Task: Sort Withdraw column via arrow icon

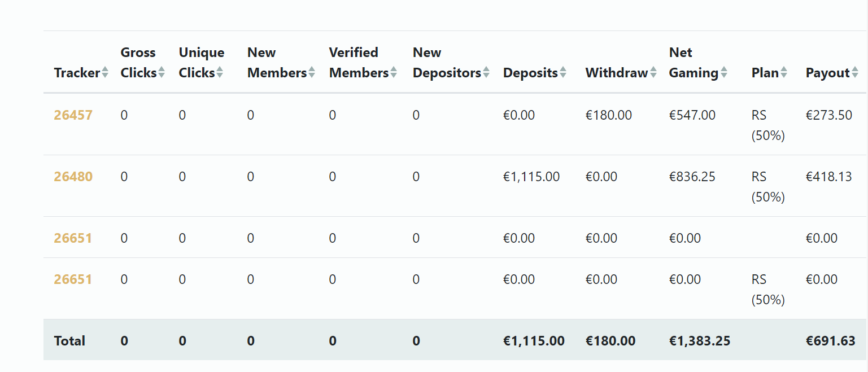Action: (653, 73)
